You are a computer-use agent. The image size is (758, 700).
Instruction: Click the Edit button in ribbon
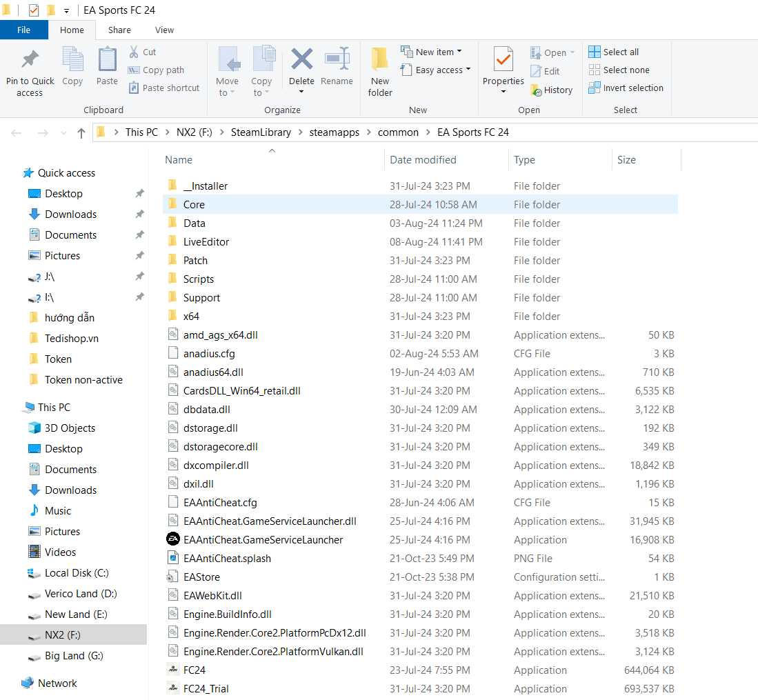(546, 71)
